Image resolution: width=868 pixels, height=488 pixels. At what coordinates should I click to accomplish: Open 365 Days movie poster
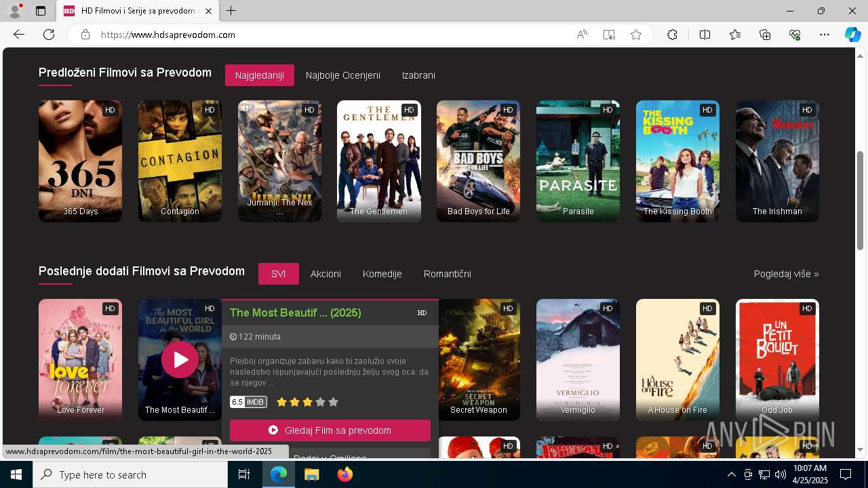click(80, 161)
